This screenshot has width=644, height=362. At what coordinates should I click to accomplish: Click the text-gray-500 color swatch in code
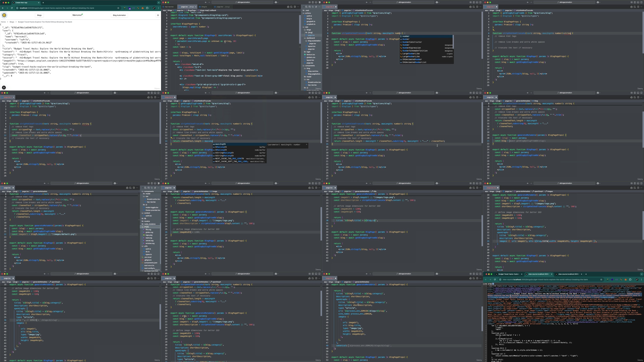tap(205, 76)
